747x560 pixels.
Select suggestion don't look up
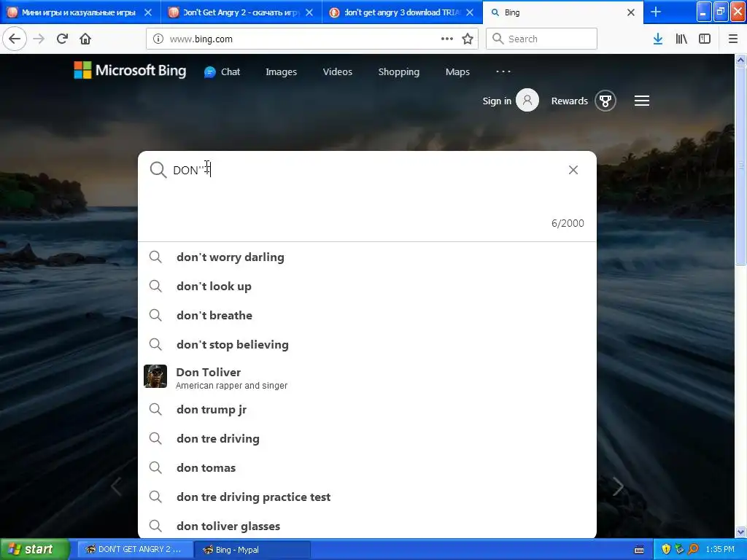click(x=367, y=286)
